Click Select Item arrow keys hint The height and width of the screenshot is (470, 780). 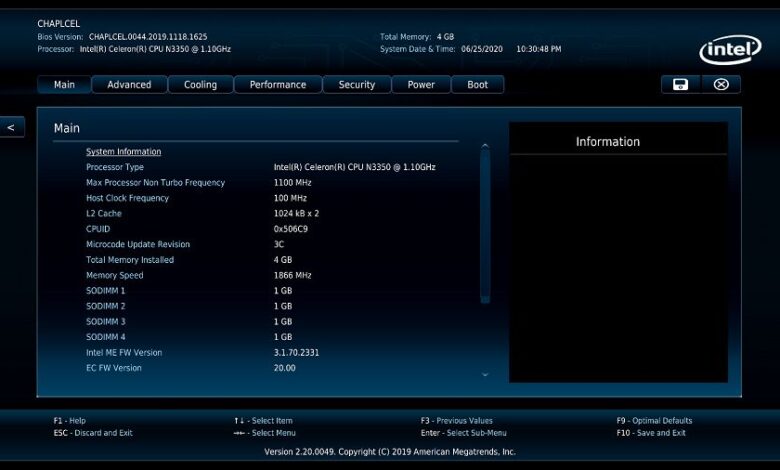pyautogui.click(x=263, y=421)
